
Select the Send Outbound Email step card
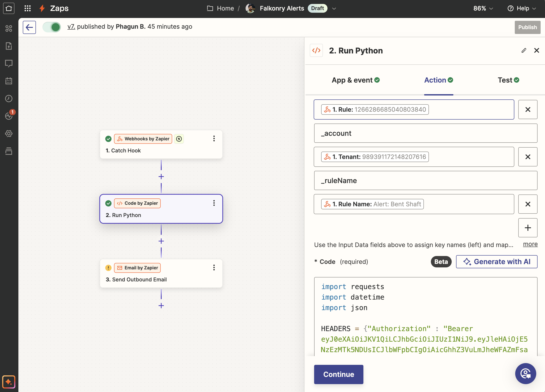click(x=161, y=273)
